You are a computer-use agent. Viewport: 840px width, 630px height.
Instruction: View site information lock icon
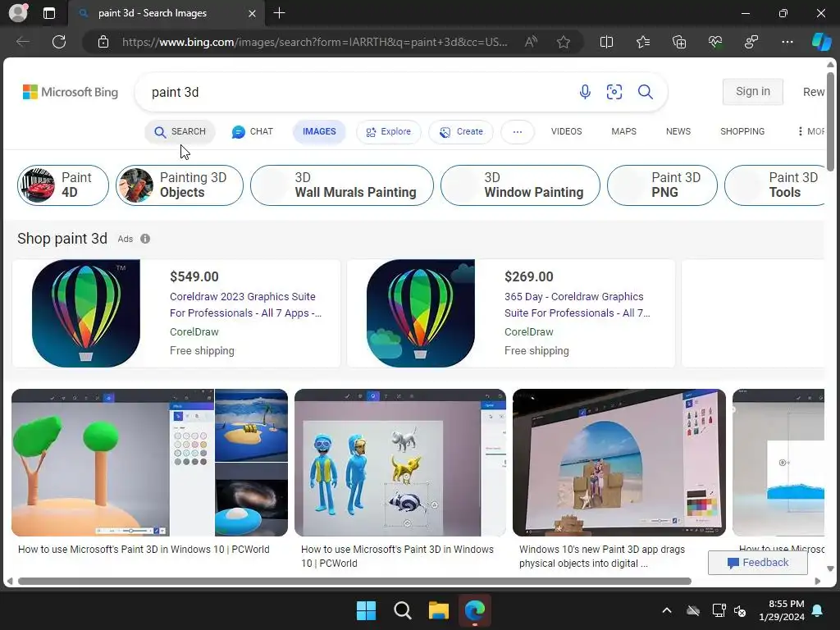[x=103, y=42]
